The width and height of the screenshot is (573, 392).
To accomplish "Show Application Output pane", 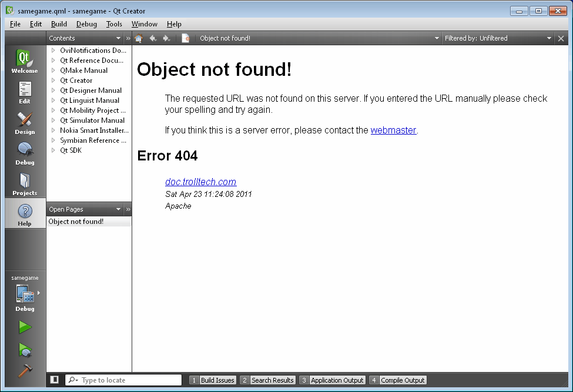I will pos(332,380).
